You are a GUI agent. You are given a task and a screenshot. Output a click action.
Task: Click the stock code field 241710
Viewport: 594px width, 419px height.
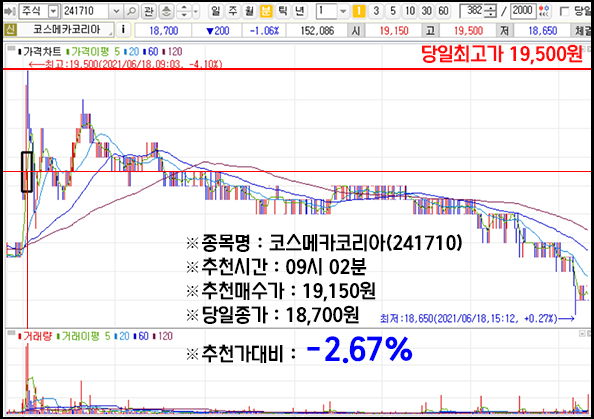(86, 11)
